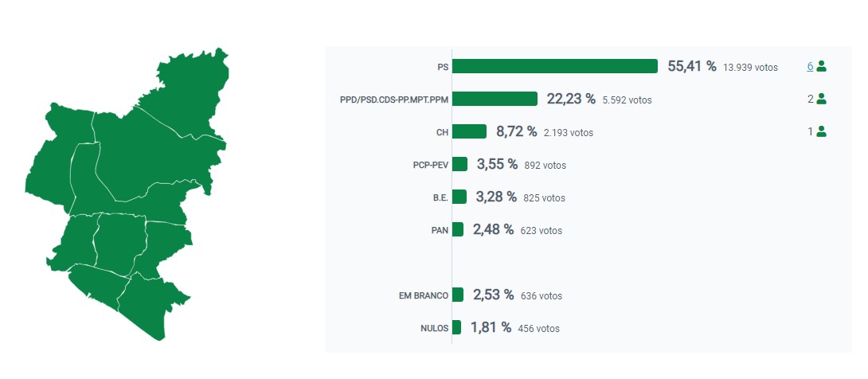Click the person icon in the CH row
Image resolution: width=868 pixels, height=379 pixels.
[822, 131]
